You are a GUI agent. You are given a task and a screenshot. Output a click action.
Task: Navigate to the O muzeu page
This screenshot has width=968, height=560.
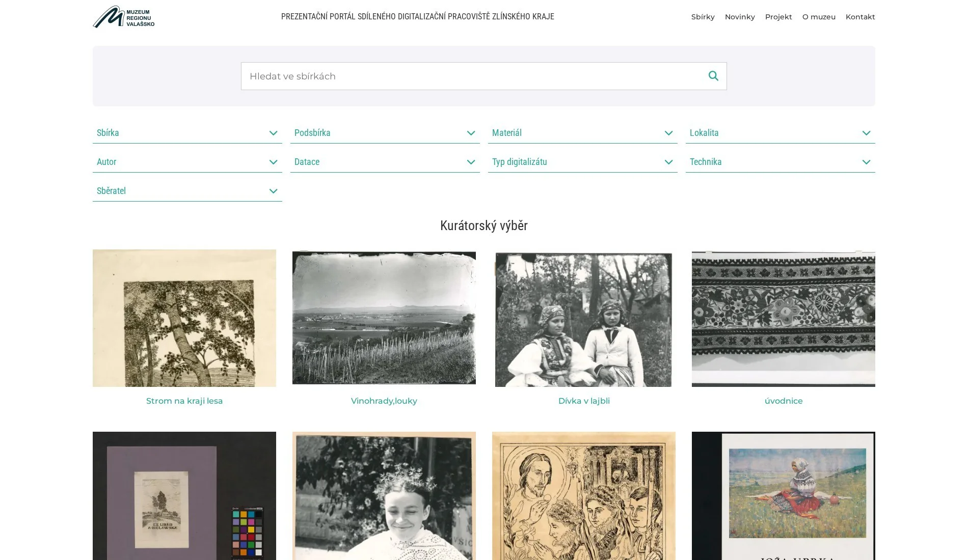[x=819, y=17]
